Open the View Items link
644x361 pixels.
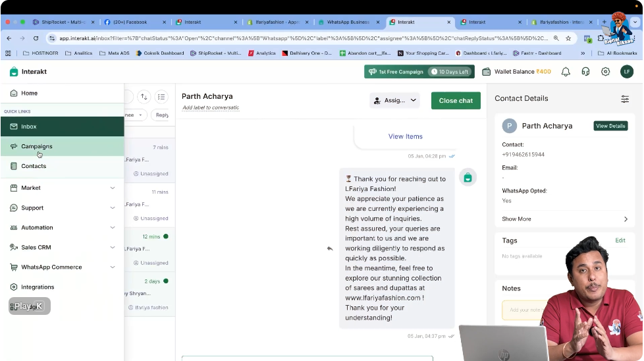pyautogui.click(x=406, y=136)
